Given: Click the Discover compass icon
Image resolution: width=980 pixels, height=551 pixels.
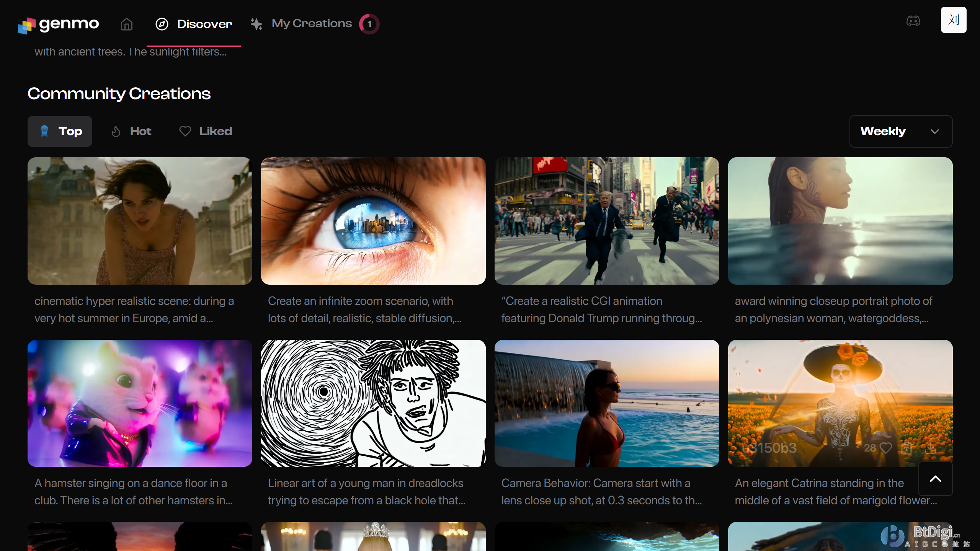Looking at the screenshot, I should click(x=162, y=24).
